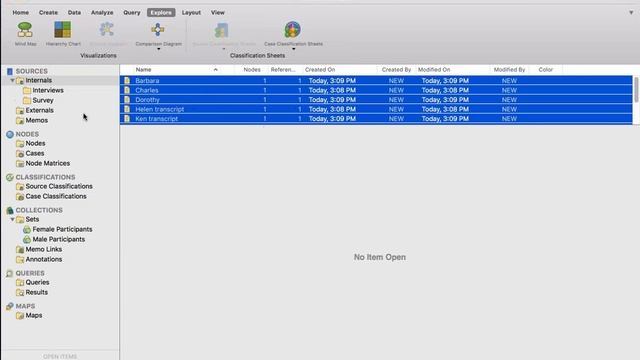This screenshot has height=360, width=640.
Task: Open the Layout ribbon tab
Action: 191,13
